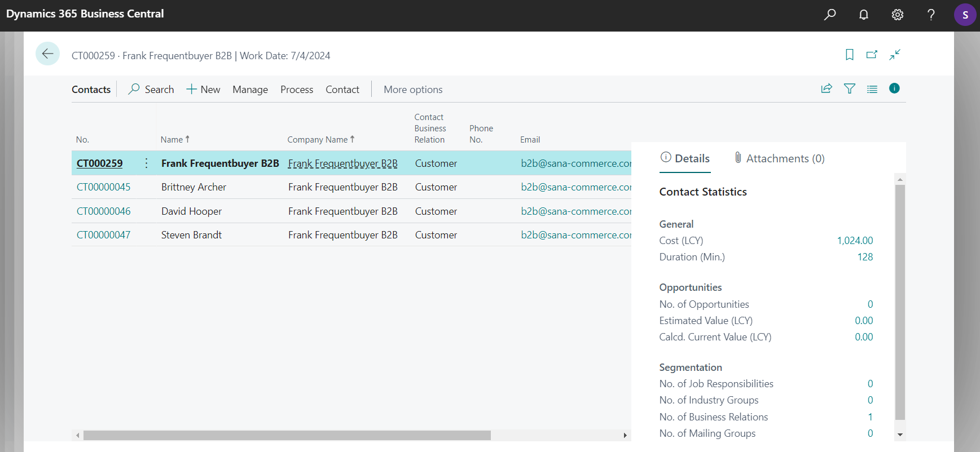980x452 pixels.
Task: Sort by Name column header
Action: point(175,140)
